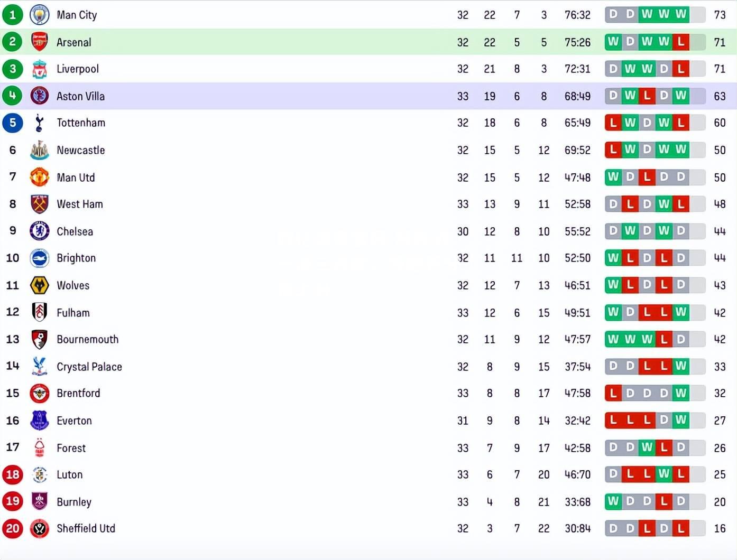Click Arsenal's red L form badge
Screen dimensions: 737x560
(680, 42)
